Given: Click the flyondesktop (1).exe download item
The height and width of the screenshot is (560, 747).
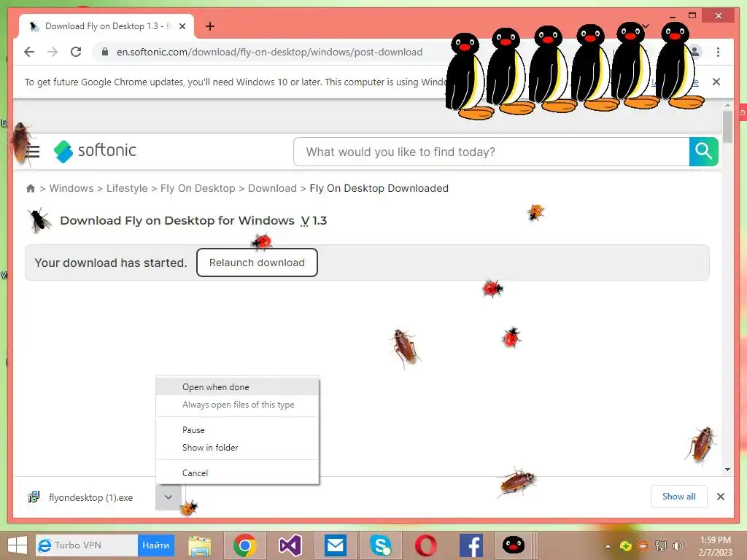Looking at the screenshot, I should [x=90, y=497].
